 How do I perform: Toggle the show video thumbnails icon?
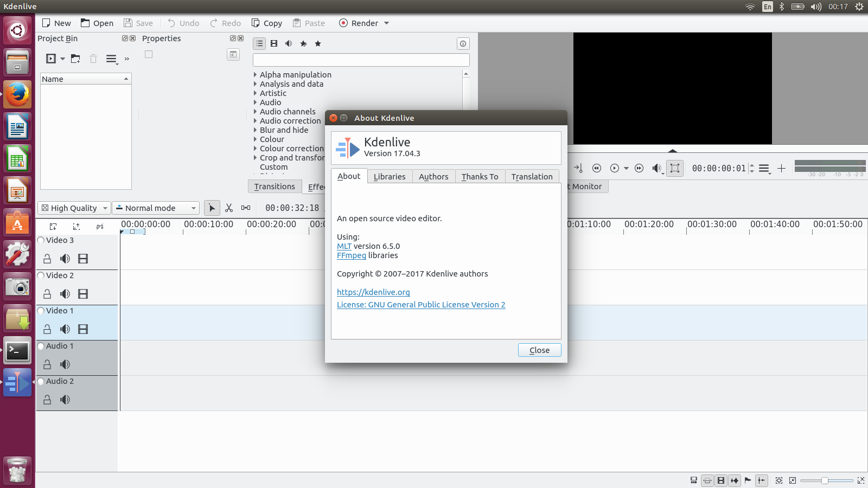coord(721,480)
